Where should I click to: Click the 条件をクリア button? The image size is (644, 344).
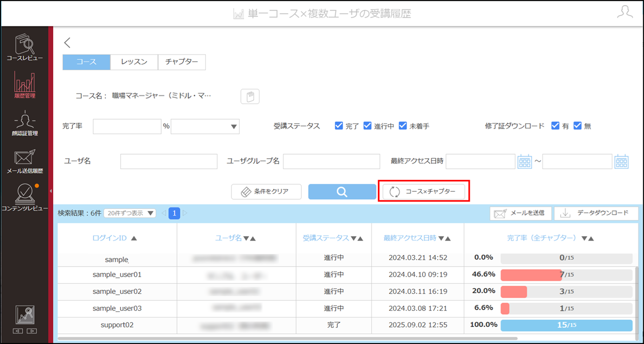point(267,192)
